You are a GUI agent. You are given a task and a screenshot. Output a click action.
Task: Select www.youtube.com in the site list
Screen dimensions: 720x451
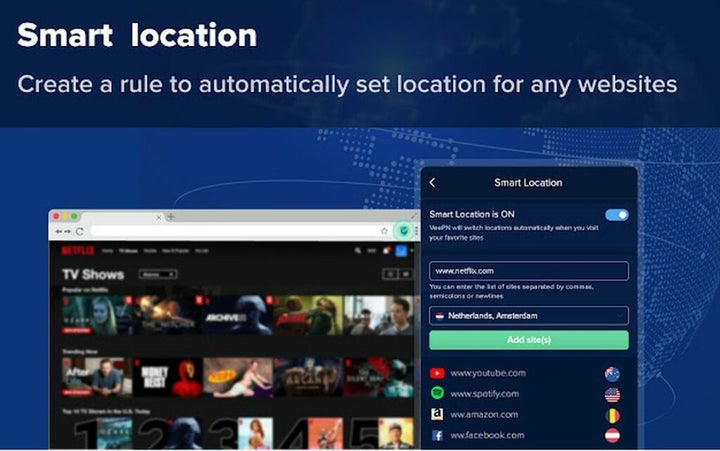[487, 373]
